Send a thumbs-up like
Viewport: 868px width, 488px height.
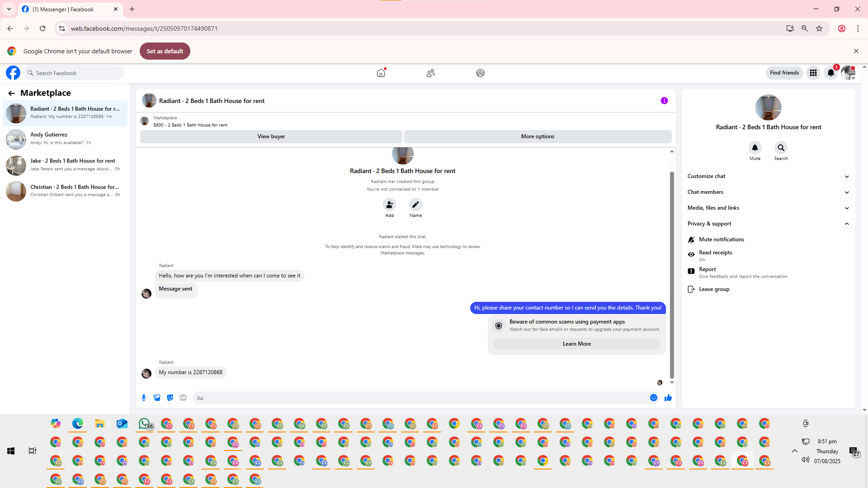coord(668,398)
